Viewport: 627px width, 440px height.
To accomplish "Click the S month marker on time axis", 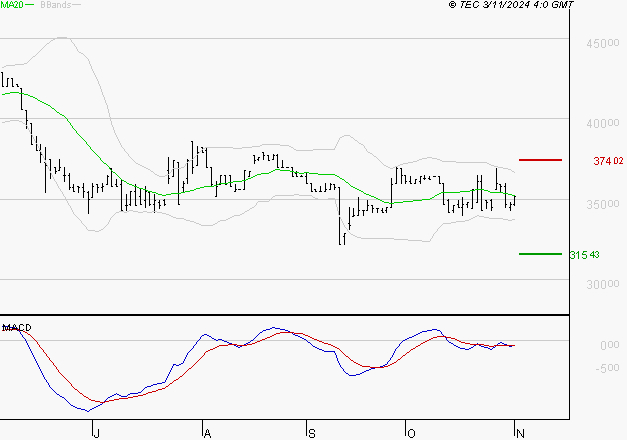I will pyautogui.click(x=312, y=434).
